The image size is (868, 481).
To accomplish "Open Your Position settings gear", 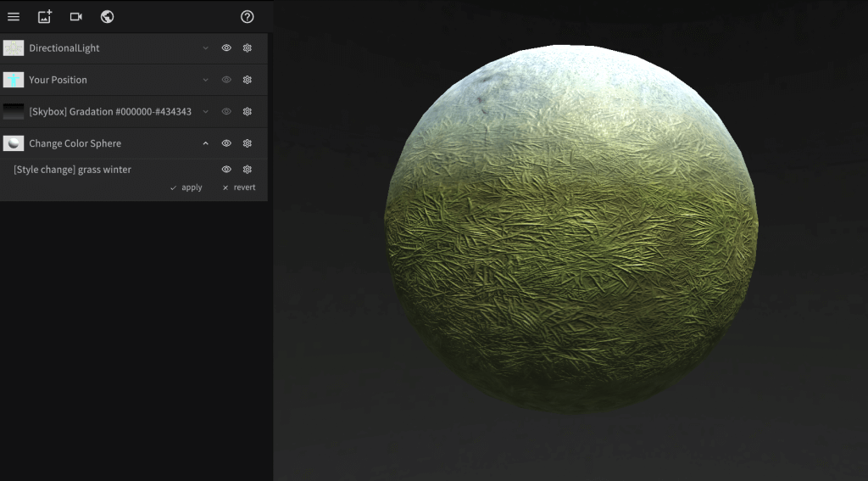I will coord(248,80).
